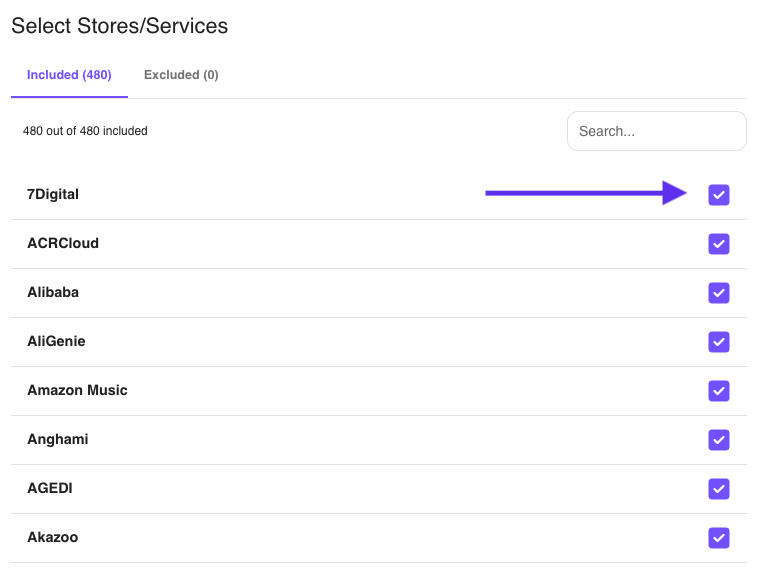Click the 7Digital store name
Screen dimensions: 762x570
point(53,194)
